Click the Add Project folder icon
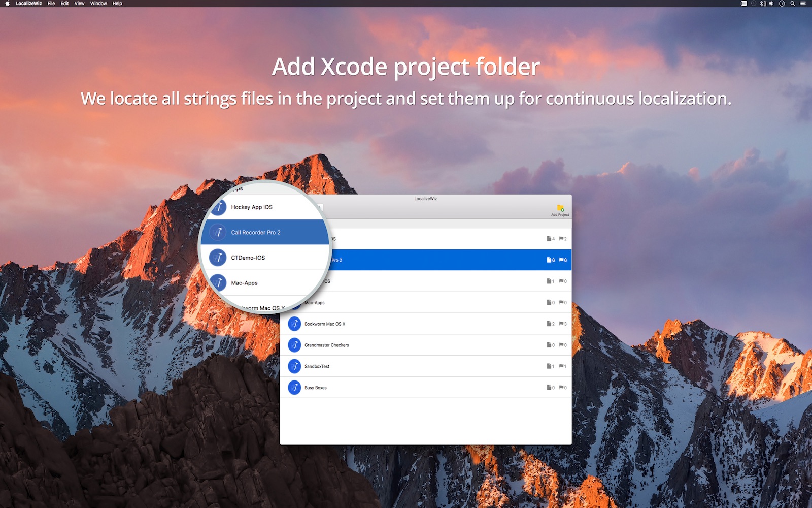Viewport: 812px width, 508px height. coord(560,208)
